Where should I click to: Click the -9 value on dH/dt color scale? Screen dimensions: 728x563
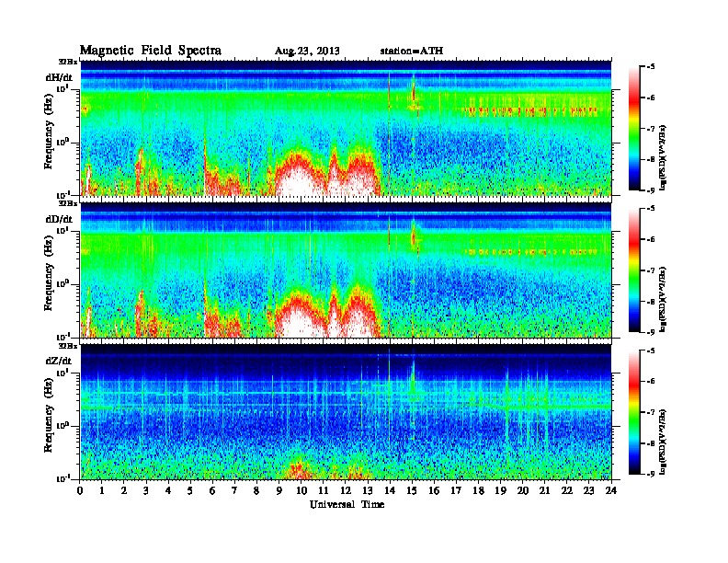click(652, 190)
